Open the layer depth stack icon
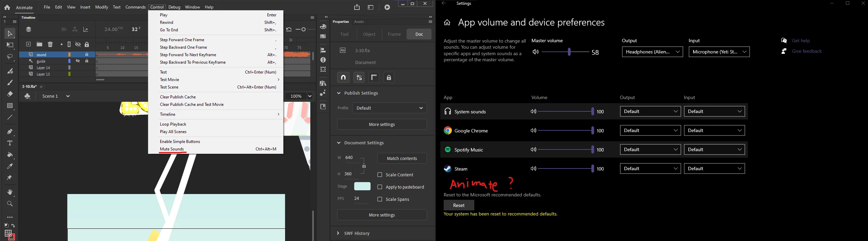 point(29,30)
